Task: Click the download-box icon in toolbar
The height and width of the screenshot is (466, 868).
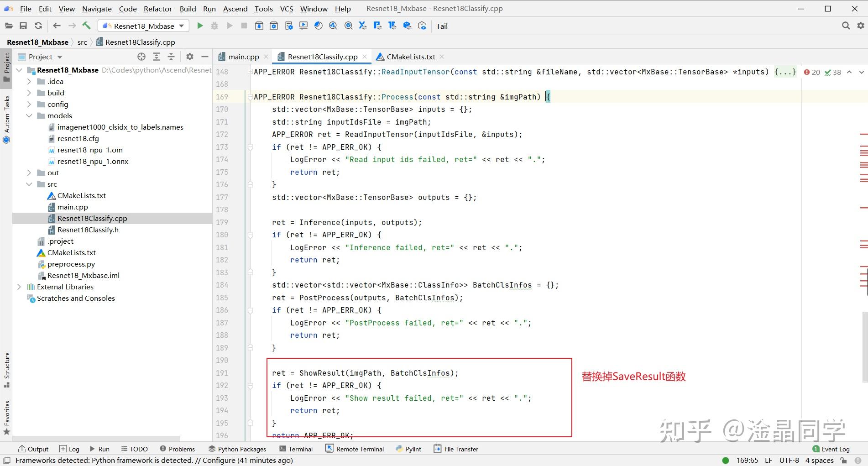Action: [x=259, y=26]
